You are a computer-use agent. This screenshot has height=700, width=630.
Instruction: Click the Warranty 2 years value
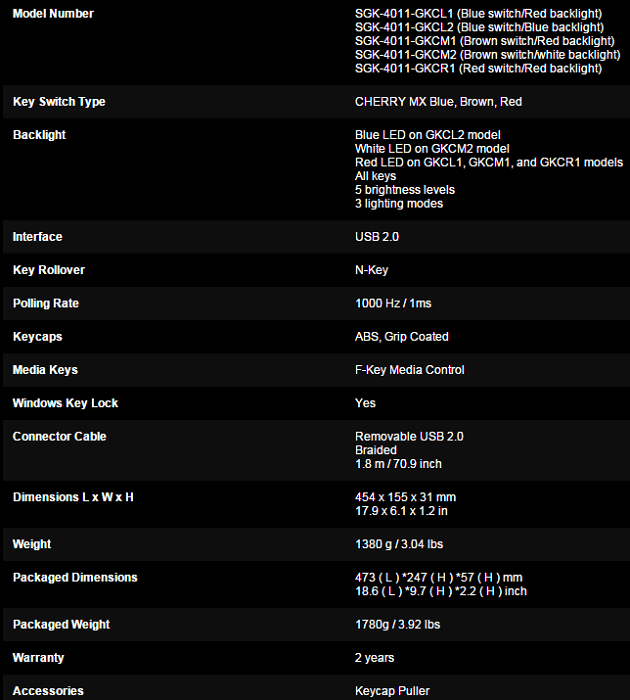coord(375,658)
